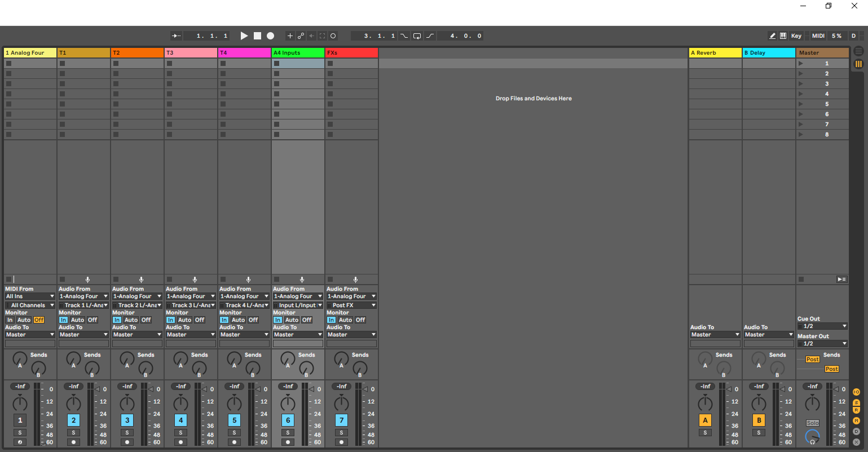Arm the FXs track for recording

point(341,442)
